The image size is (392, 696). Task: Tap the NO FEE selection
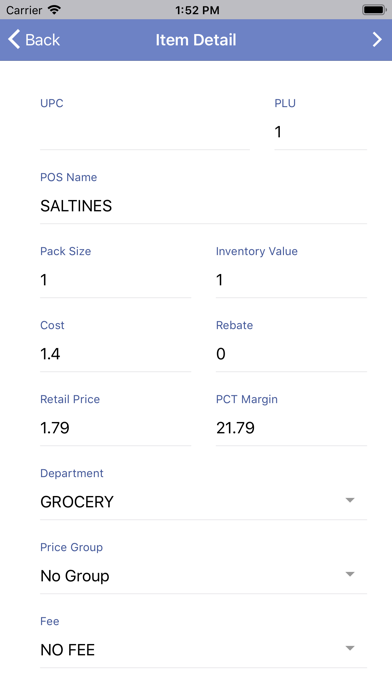point(67,650)
